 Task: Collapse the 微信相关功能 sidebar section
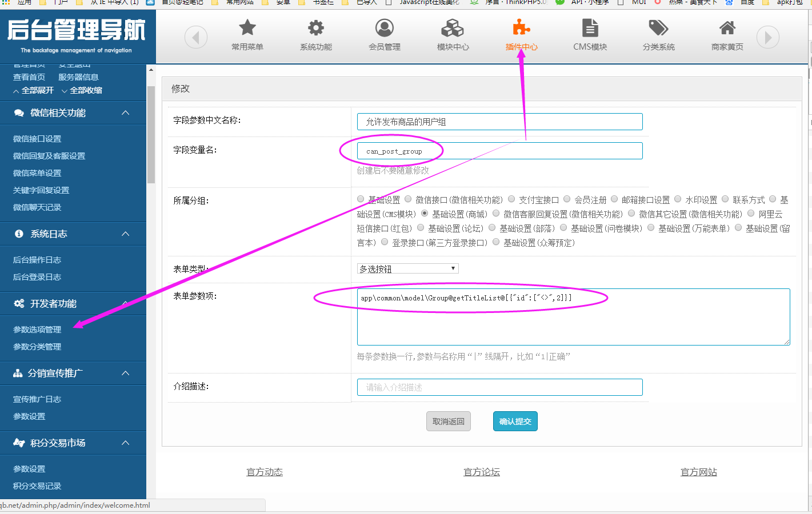pyautogui.click(x=126, y=113)
